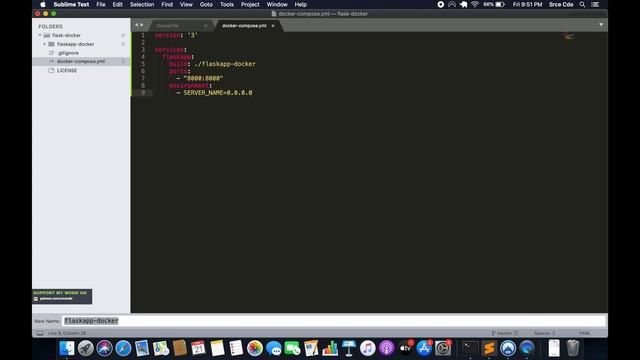The height and width of the screenshot is (360, 640).
Task: Open the yellow Notes app in dock
Action: point(217,348)
